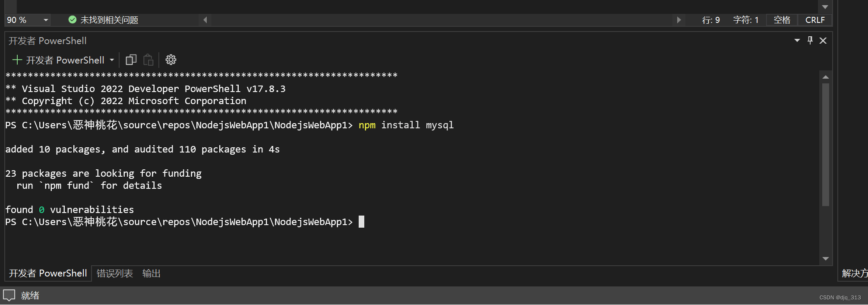Click the green plus new terminal icon
The width and height of the screenshot is (868, 305).
(x=17, y=60)
